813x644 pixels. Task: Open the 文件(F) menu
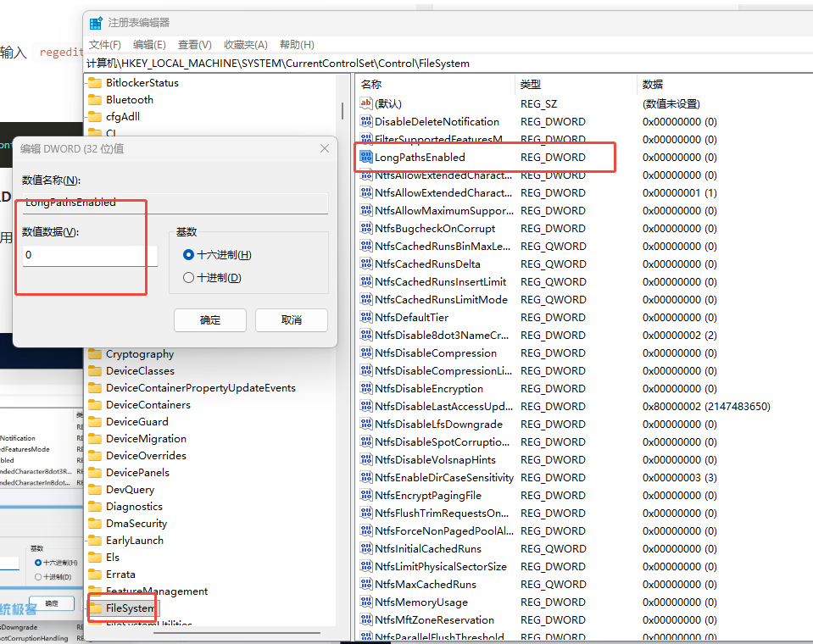pos(105,45)
